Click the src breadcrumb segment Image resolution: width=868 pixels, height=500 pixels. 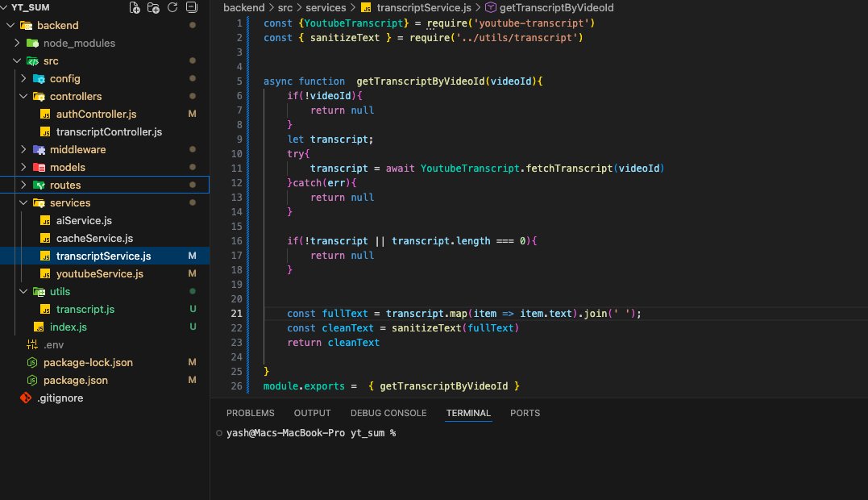[x=285, y=8]
